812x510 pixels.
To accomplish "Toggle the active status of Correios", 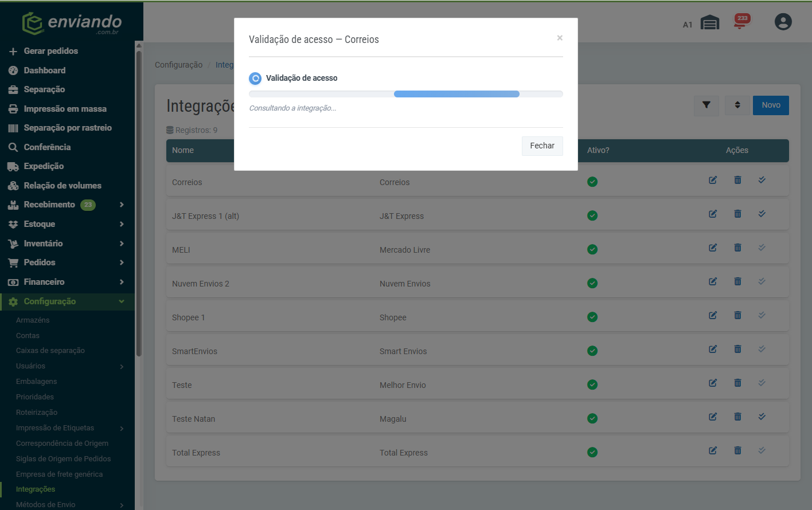I will (592, 182).
